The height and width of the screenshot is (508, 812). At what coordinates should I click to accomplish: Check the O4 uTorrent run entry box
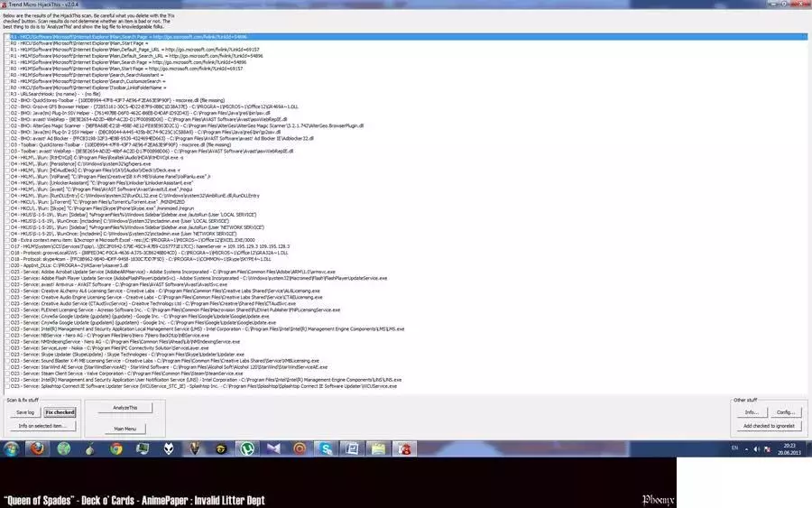point(7,202)
